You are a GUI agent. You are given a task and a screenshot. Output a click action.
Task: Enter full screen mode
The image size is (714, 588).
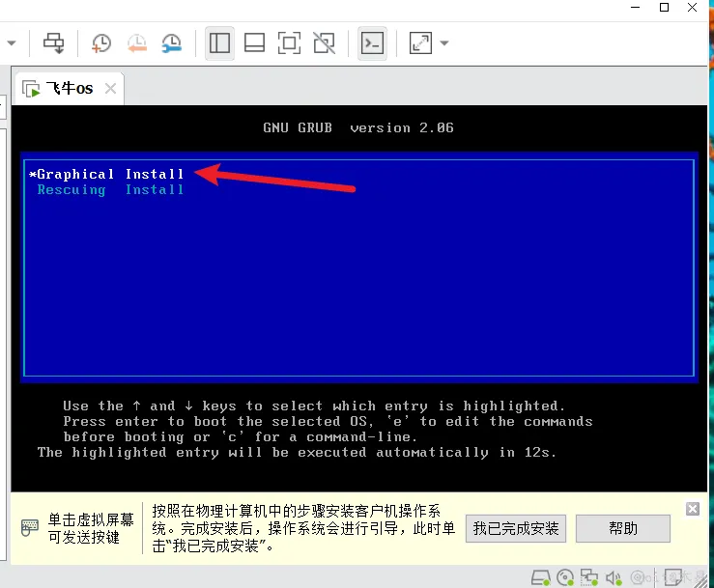pyautogui.click(x=289, y=43)
